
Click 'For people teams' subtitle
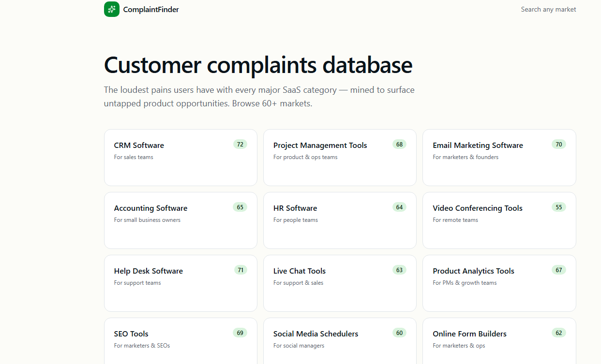tap(296, 220)
